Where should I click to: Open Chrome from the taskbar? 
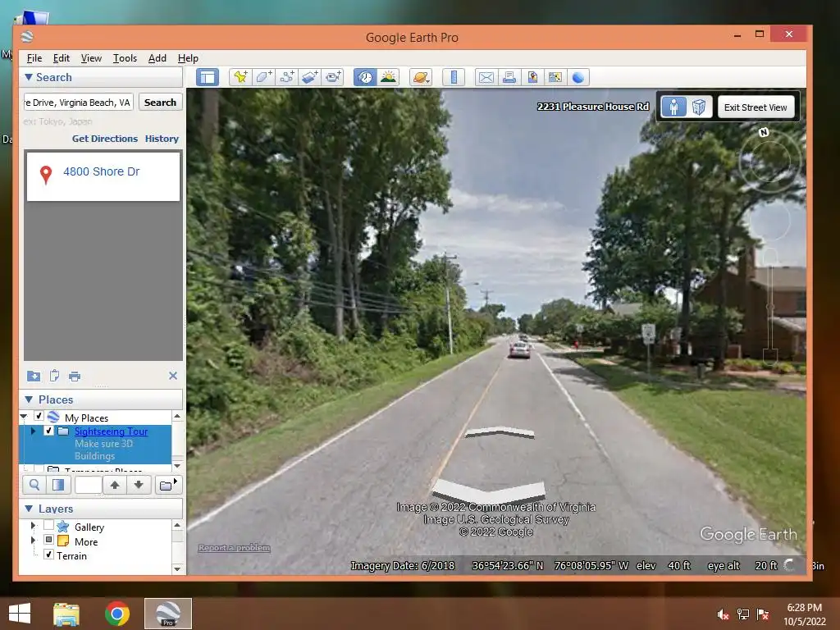point(116,614)
